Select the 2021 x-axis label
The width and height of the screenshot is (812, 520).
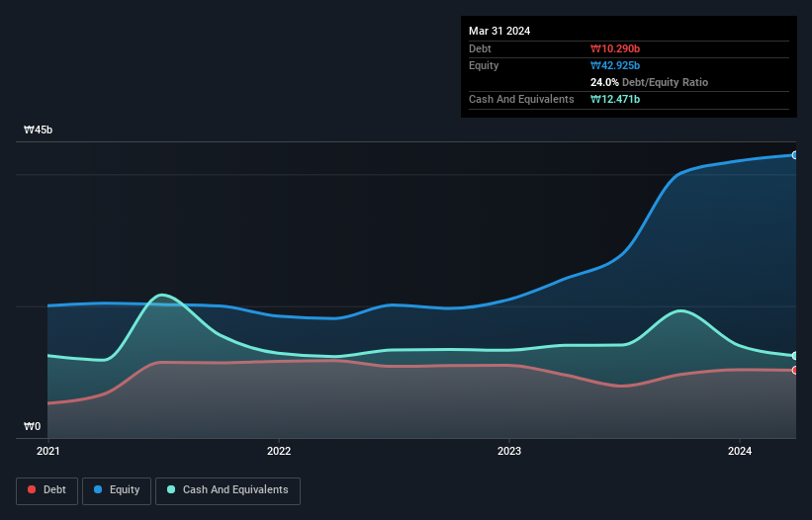point(48,451)
